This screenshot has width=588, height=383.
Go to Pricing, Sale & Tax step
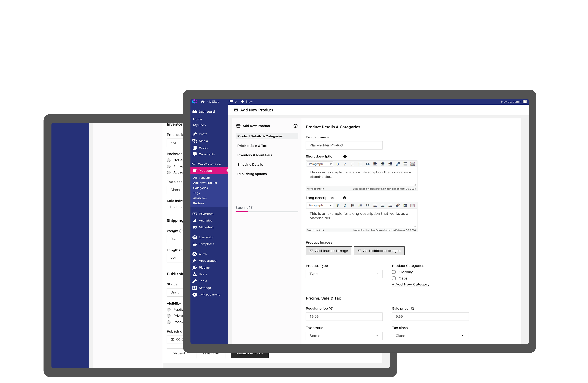tap(252, 146)
